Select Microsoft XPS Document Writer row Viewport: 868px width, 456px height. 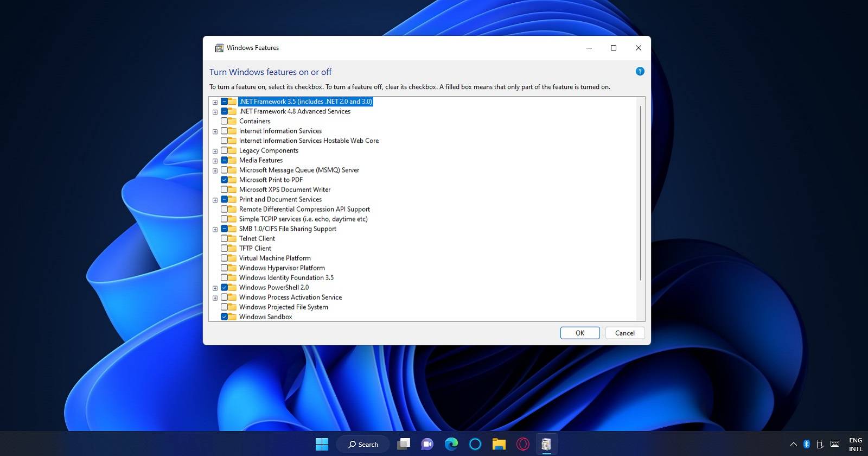[x=285, y=189]
